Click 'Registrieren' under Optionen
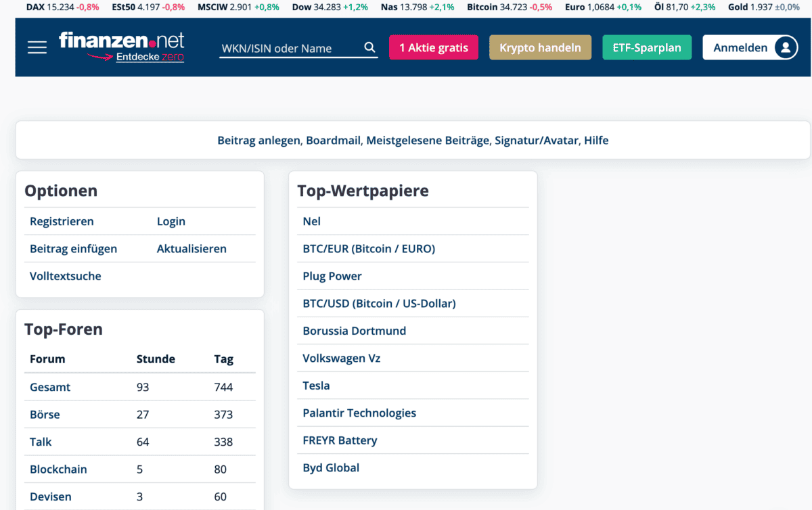This screenshot has width=812, height=510. tap(62, 221)
